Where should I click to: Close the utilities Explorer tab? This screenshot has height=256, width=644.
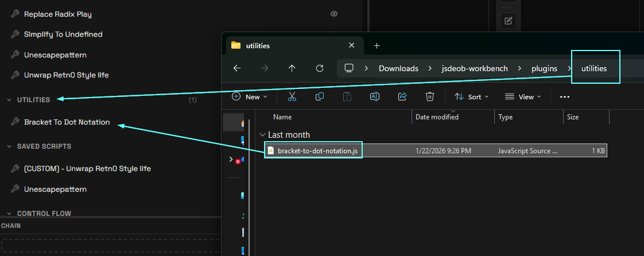point(352,45)
